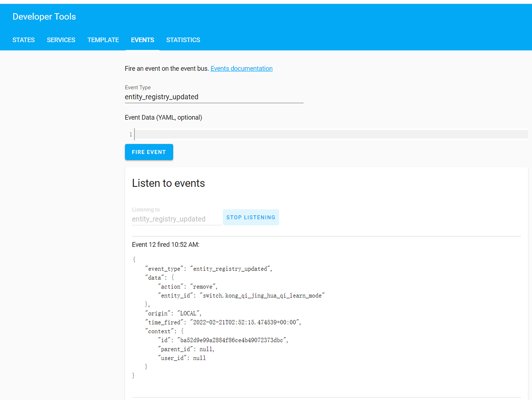Click the "parent_id": null line
Viewport: 532px width, 400px height.
186,349
